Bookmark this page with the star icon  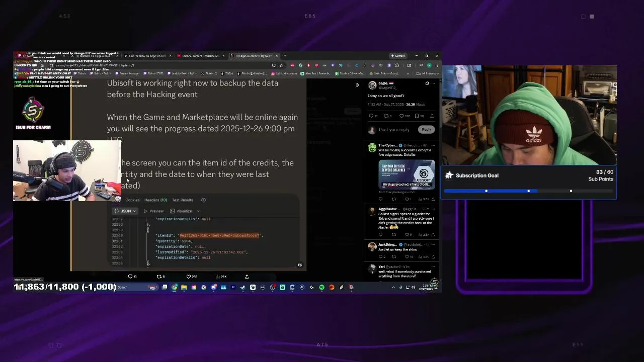coord(281,65)
